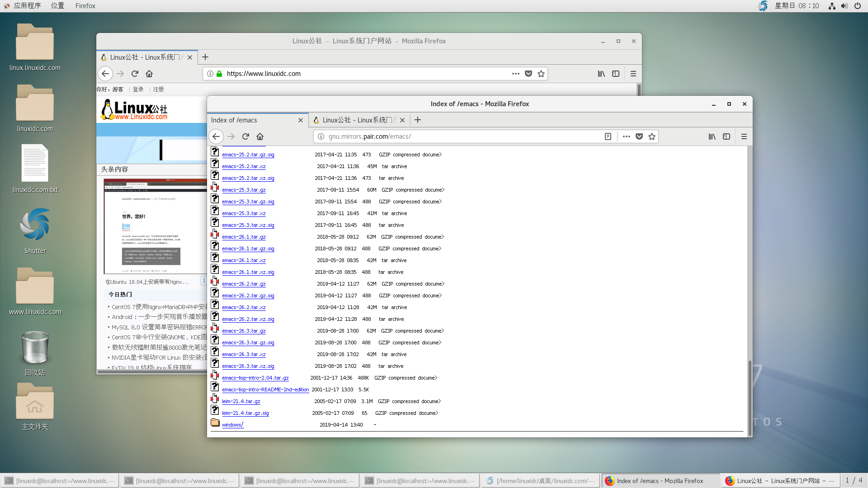Open Library in Linux公社 background window
868x488 pixels.
(x=601, y=74)
